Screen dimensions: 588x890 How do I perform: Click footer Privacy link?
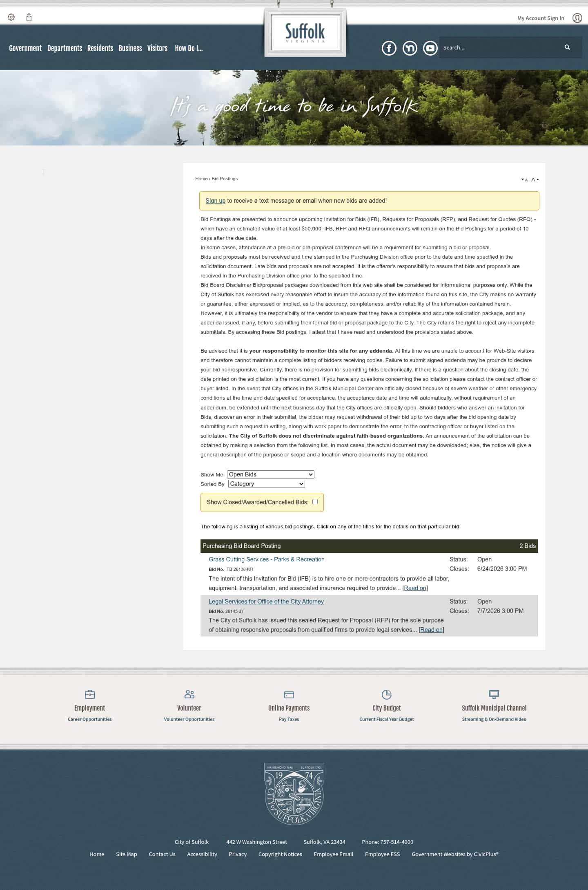point(238,854)
